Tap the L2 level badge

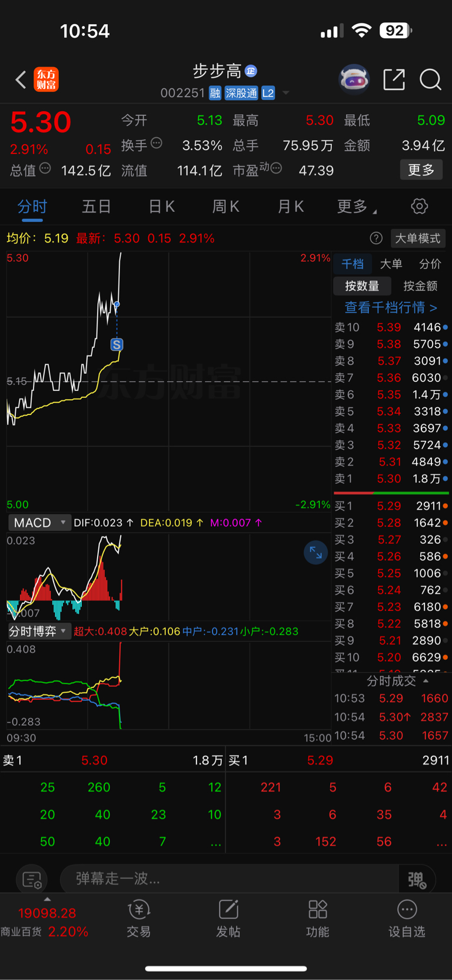click(268, 93)
